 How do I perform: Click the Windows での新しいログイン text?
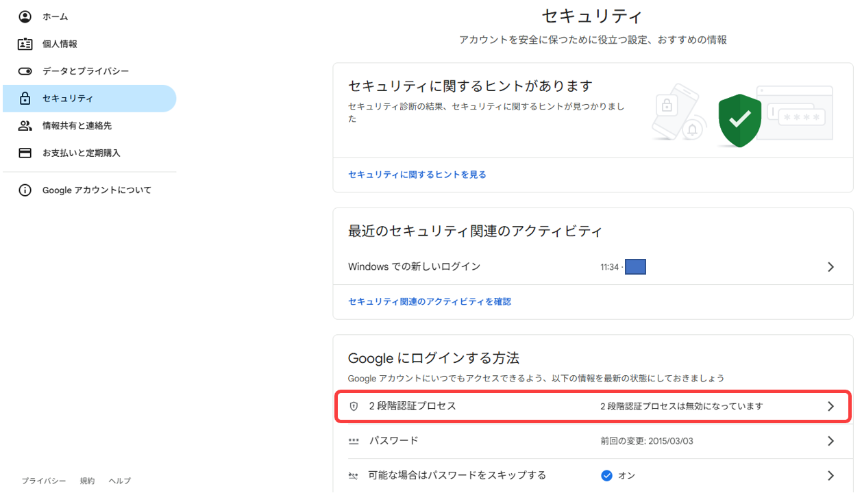415,266
